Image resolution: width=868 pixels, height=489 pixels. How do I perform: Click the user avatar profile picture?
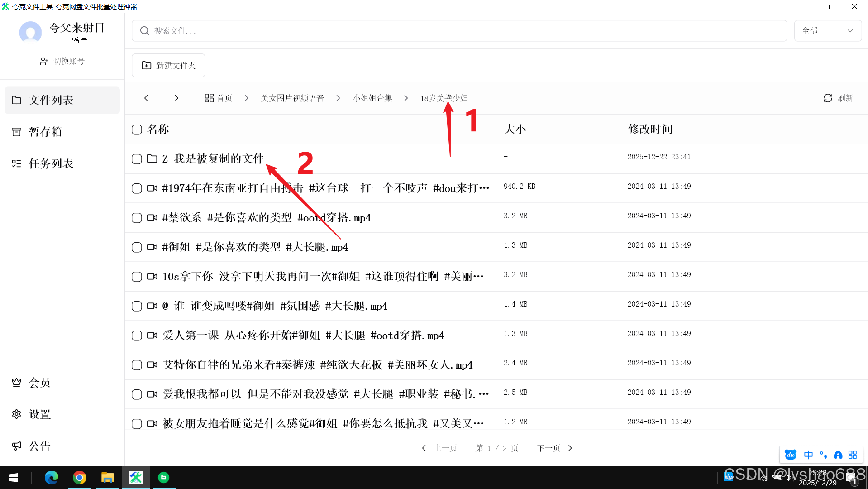pyautogui.click(x=30, y=32)
